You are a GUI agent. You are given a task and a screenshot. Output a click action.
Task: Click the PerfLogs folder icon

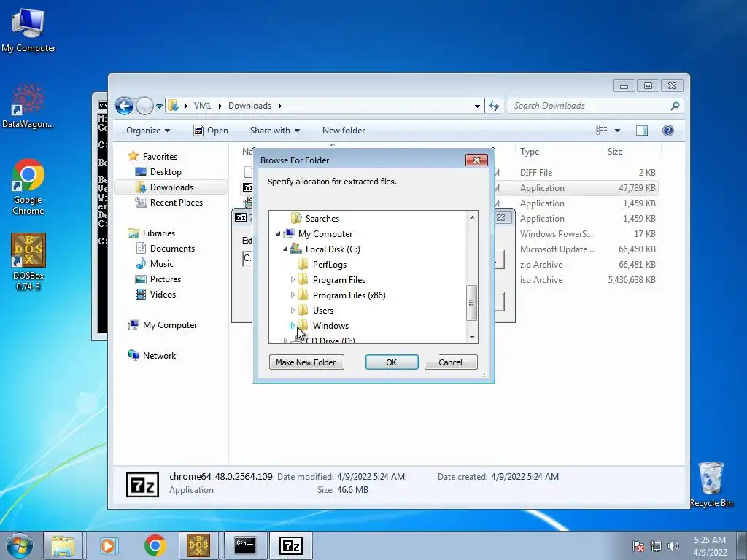[x=303, y=264]
